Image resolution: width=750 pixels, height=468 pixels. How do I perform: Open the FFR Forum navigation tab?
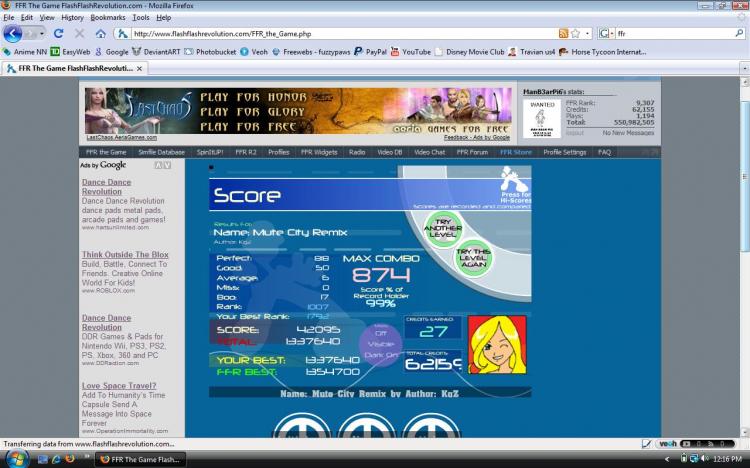(x=472, y=152)
